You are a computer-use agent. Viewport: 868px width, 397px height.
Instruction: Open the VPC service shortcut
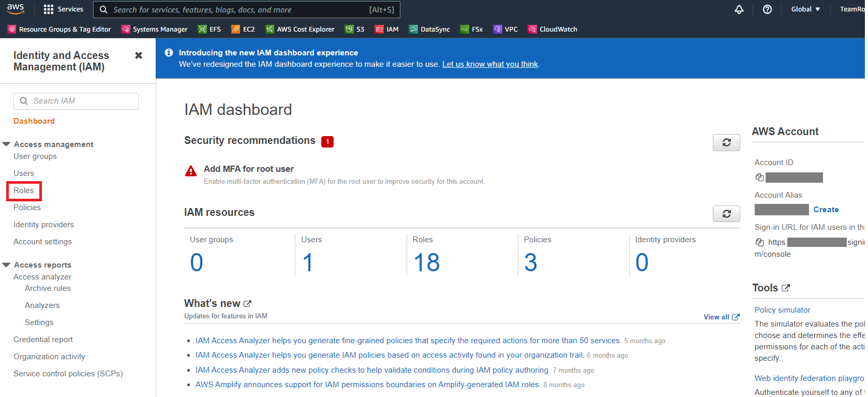tap(505, 30)
